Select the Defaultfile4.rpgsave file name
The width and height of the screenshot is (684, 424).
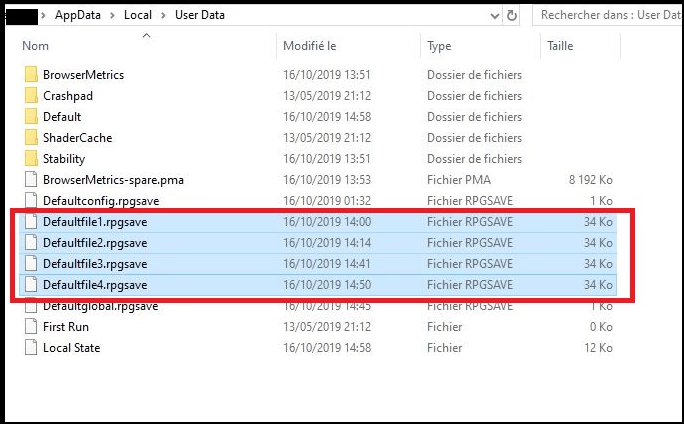(95, 285)
